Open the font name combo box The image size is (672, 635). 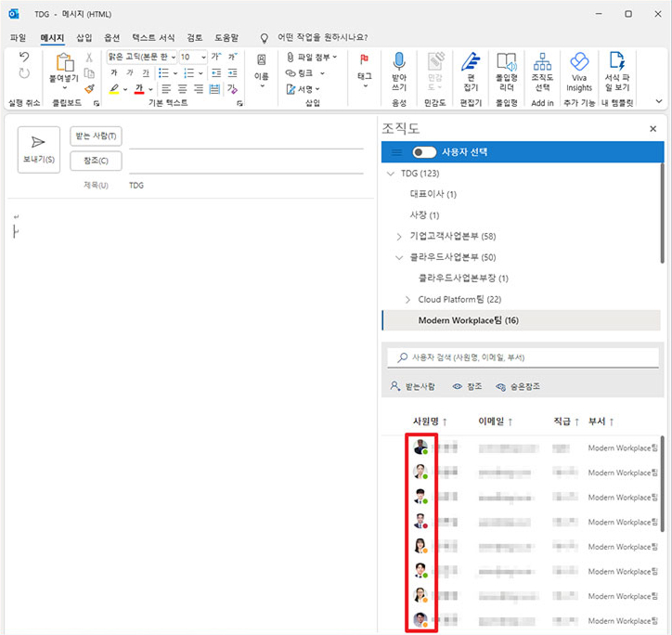click(x=142, y=57)
